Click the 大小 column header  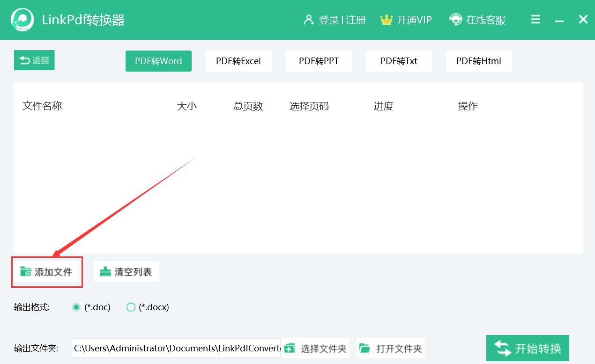coord(186,106)
